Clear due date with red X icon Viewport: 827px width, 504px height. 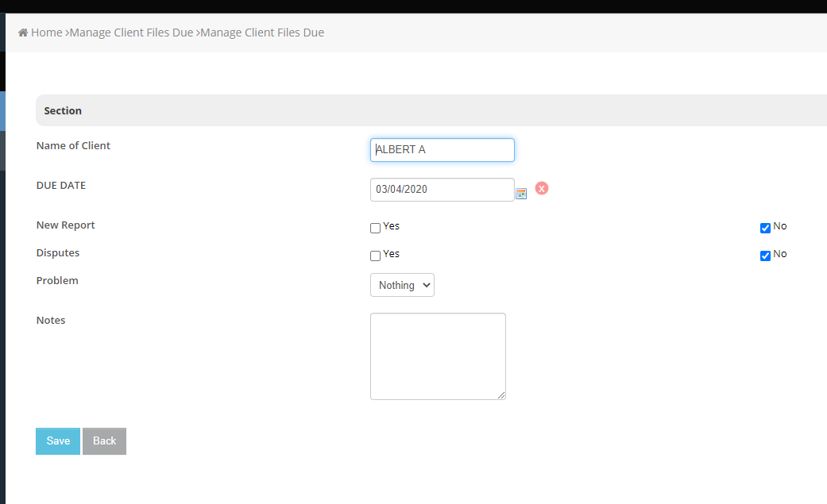tap(542, 188)
